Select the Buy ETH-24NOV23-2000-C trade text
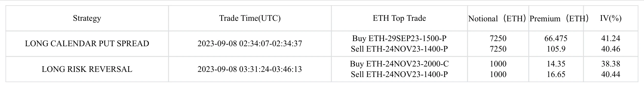 399,64
